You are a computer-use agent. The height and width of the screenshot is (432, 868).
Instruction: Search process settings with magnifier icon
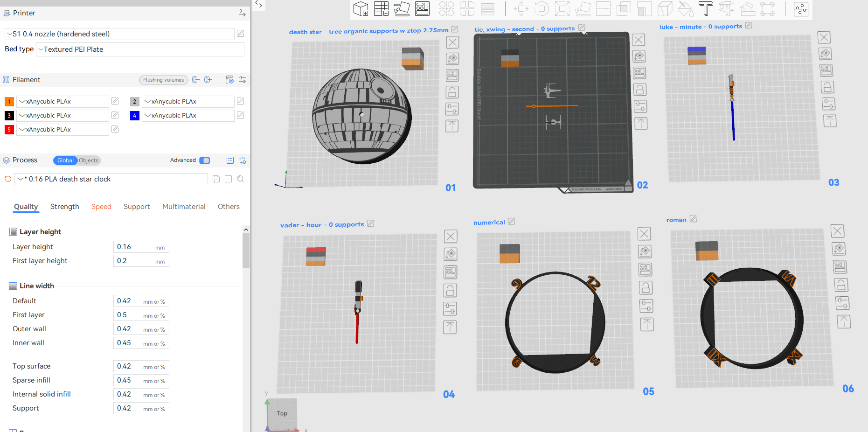[241, 179]
